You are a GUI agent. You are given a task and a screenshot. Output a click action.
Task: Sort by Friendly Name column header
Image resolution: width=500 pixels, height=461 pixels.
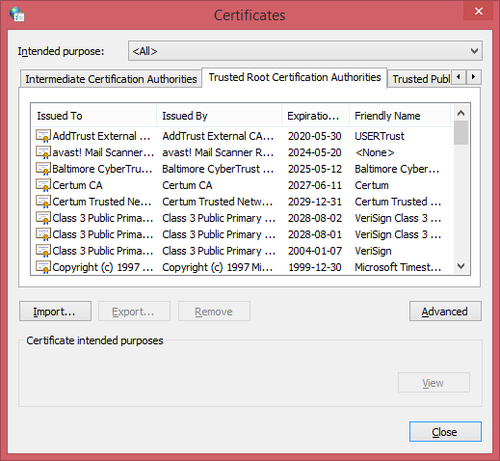pyautogui.click(x=400, y=116)
